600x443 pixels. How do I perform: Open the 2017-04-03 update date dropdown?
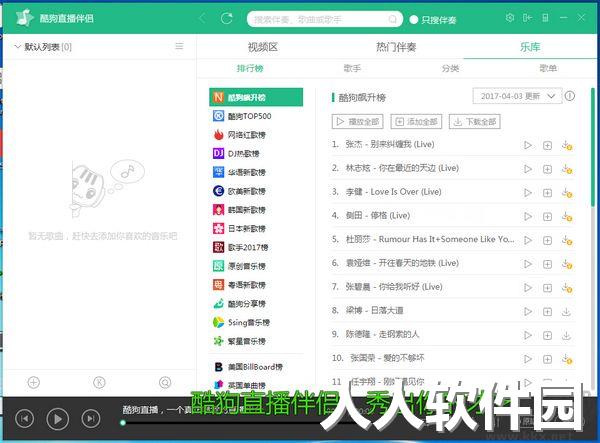tap(517, 96)
